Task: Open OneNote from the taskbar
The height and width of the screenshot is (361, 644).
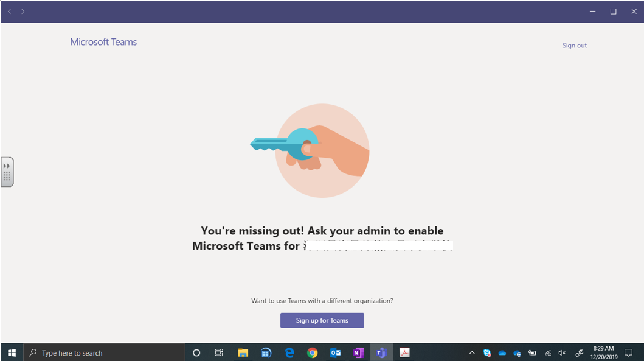Action: 359,352
